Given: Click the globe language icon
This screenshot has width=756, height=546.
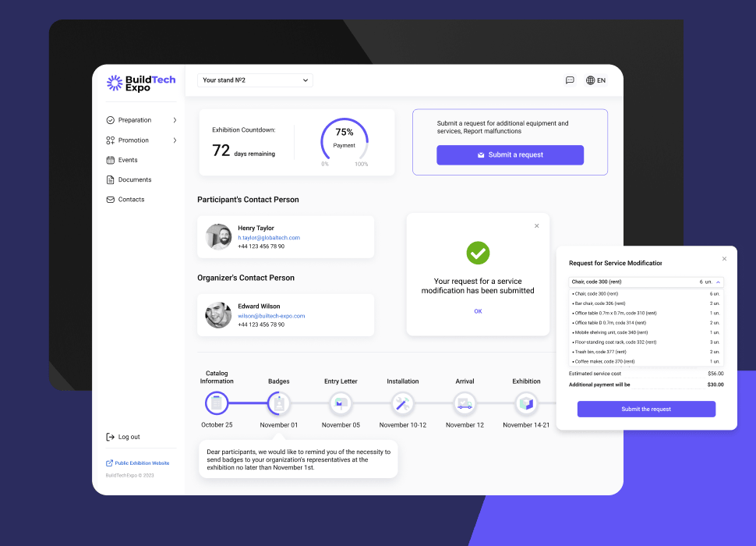Looking at the screenshot, I should [590, 80].
